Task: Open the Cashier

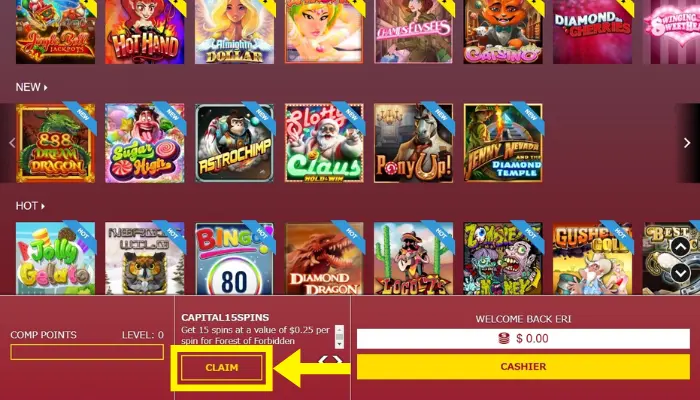Action: click(x=523, y=367)
